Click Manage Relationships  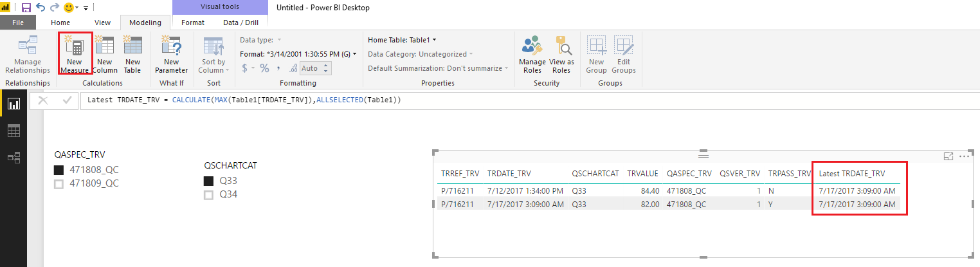pos(28,55)
